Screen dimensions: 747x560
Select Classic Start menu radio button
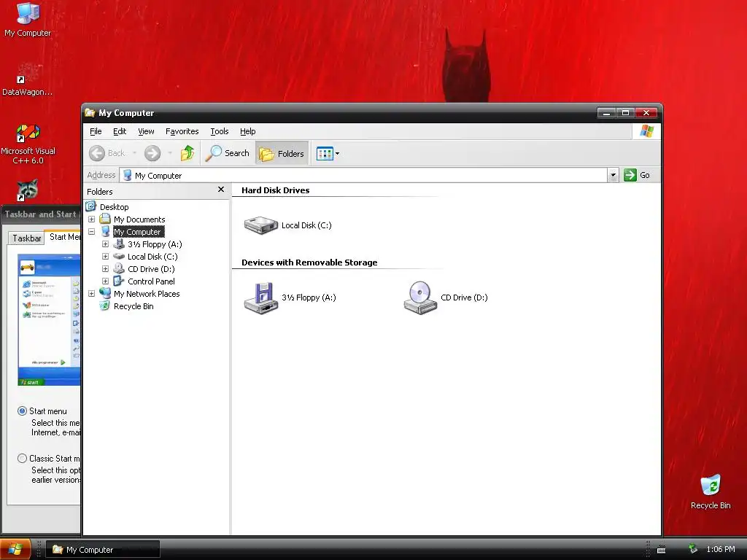click(x=22, y=458)
